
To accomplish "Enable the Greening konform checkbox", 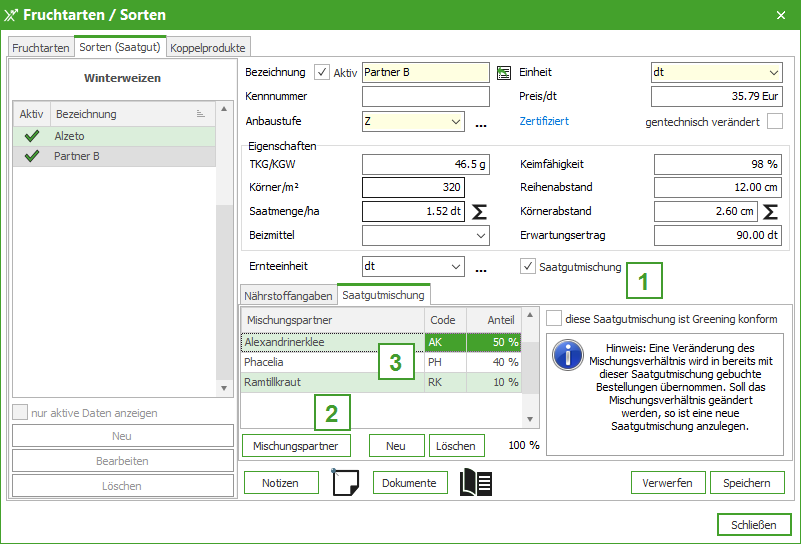I will coord(554,318).
